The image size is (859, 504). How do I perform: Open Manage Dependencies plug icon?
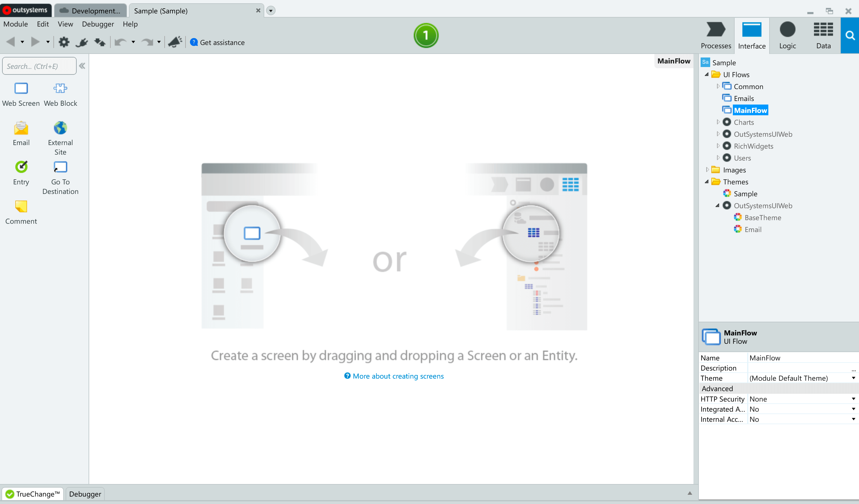82,42
